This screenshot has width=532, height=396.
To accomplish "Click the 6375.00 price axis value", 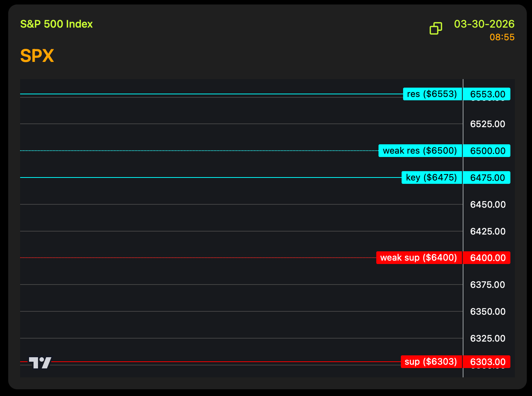I will (487, 285).
